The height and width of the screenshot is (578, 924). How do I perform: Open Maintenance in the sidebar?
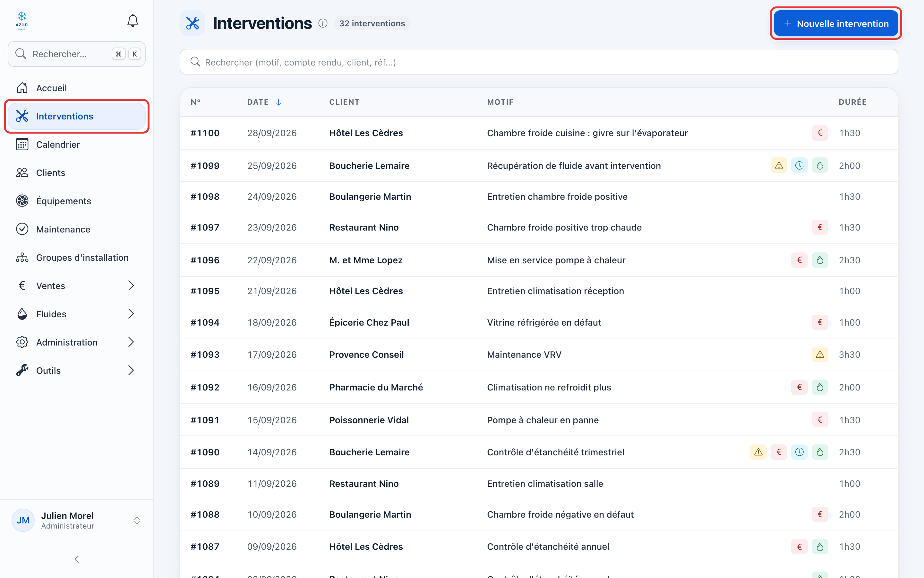[x=77, y=229]
